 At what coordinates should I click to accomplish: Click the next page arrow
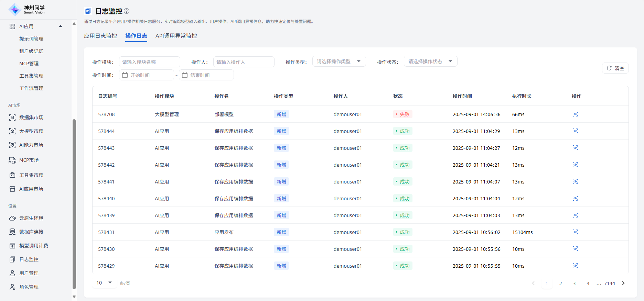(x=623, y=283)
